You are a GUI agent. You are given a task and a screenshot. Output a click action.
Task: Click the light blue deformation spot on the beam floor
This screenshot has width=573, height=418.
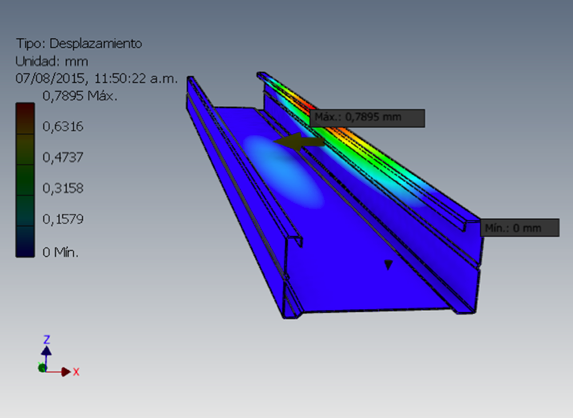(283, 172)
